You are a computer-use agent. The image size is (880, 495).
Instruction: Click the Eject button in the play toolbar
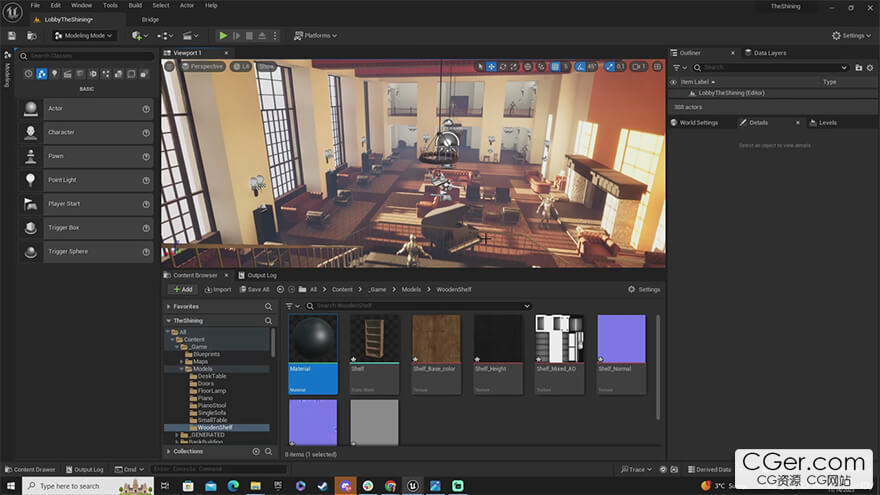click(262, 35)
